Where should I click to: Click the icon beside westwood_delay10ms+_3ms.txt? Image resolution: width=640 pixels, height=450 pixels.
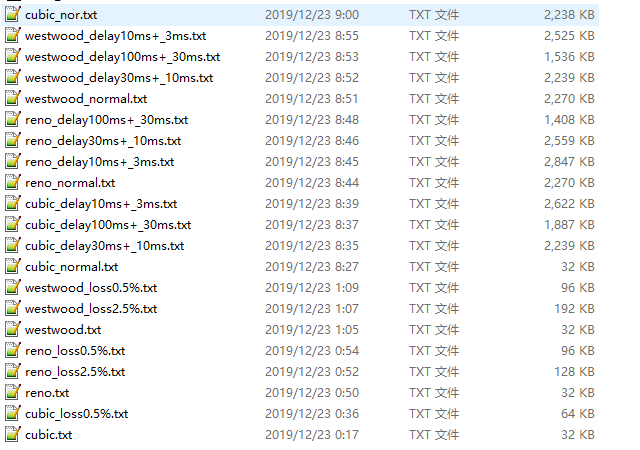tap(13, 35)
